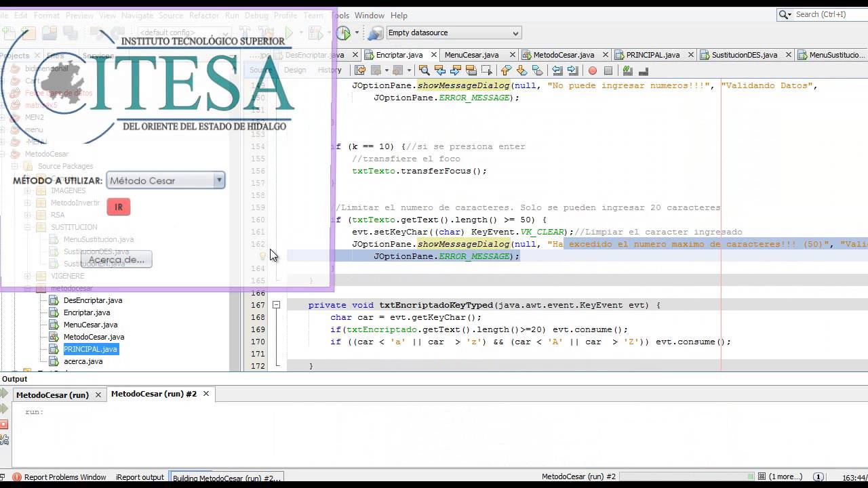Select DesEncriptar.java in project tree
The height and width of the screenshot is (488, 868).
(93, 300)
